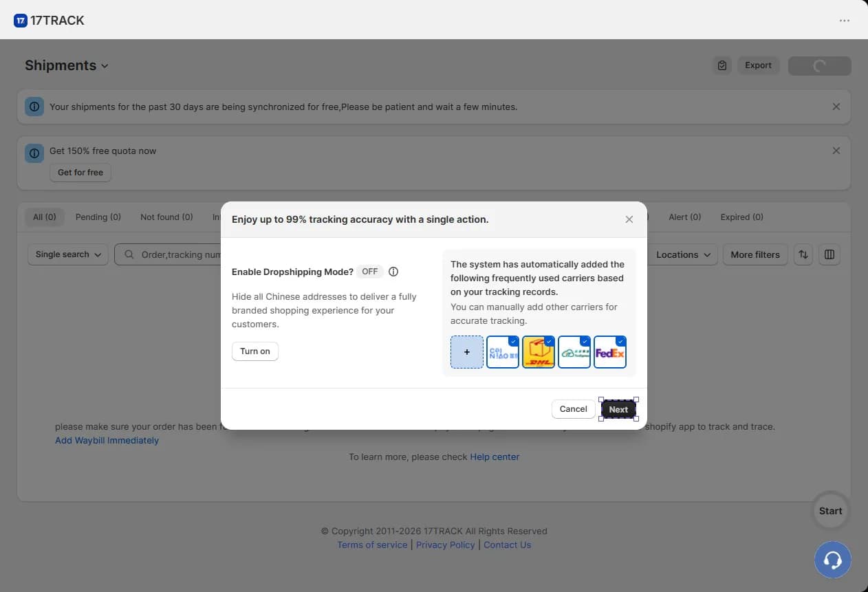Screen dimensions: 868x592
Task: Open the column layout icon button
Action: point(829,254)
